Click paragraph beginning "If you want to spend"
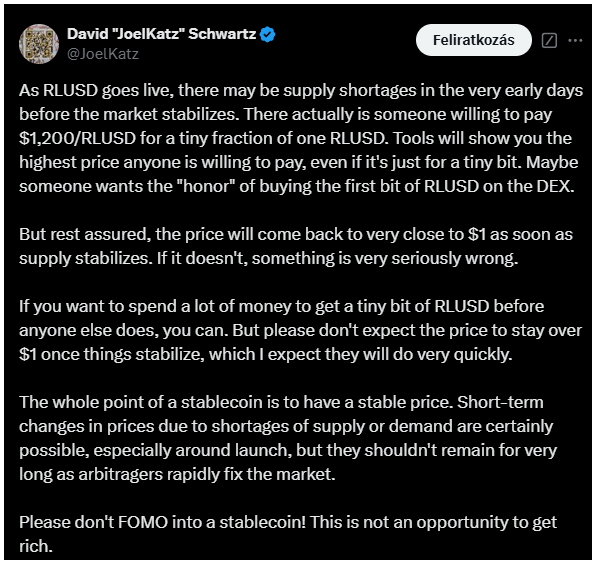Viewport: 596px width, 564px height. coord(300,330)
